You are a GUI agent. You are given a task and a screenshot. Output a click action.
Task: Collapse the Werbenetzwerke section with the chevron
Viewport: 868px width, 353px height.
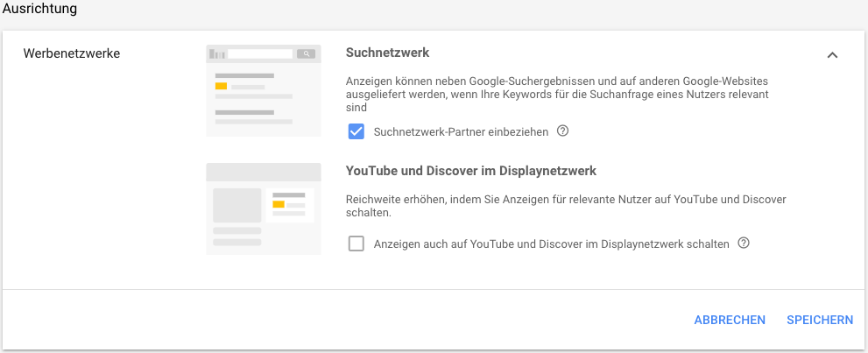[x=832, y=55]
